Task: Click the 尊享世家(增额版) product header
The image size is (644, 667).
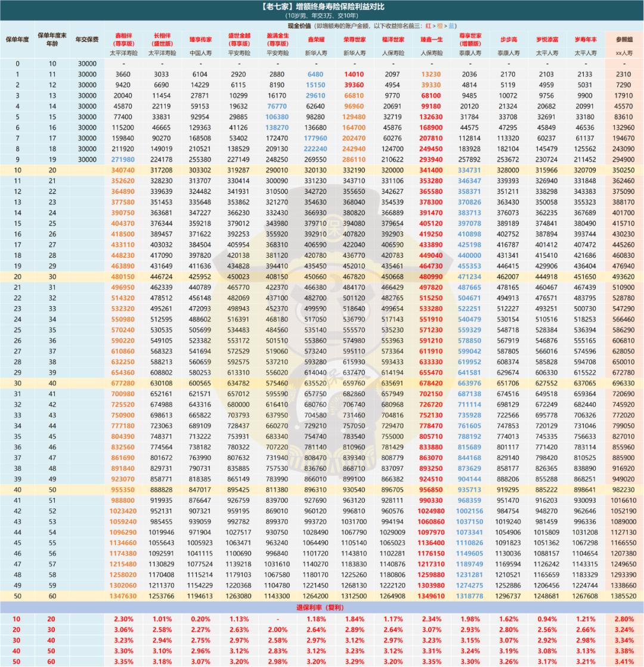Action: [470, 39]
